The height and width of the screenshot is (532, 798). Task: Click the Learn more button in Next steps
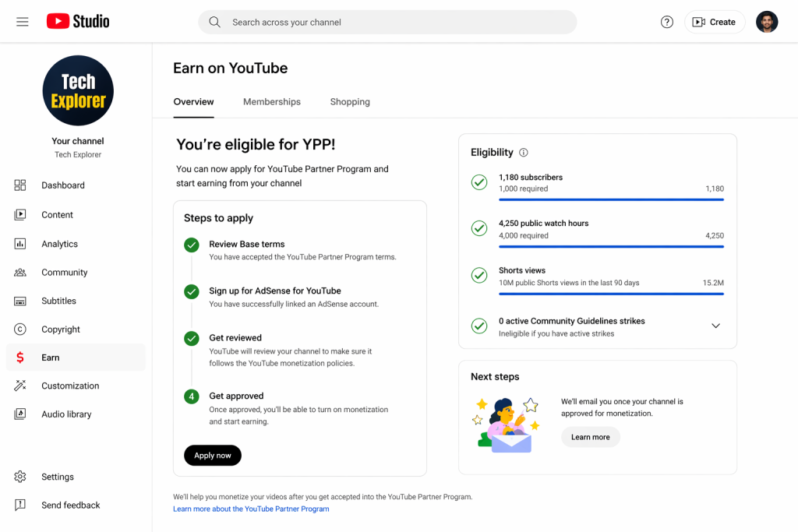coord(591,437)
